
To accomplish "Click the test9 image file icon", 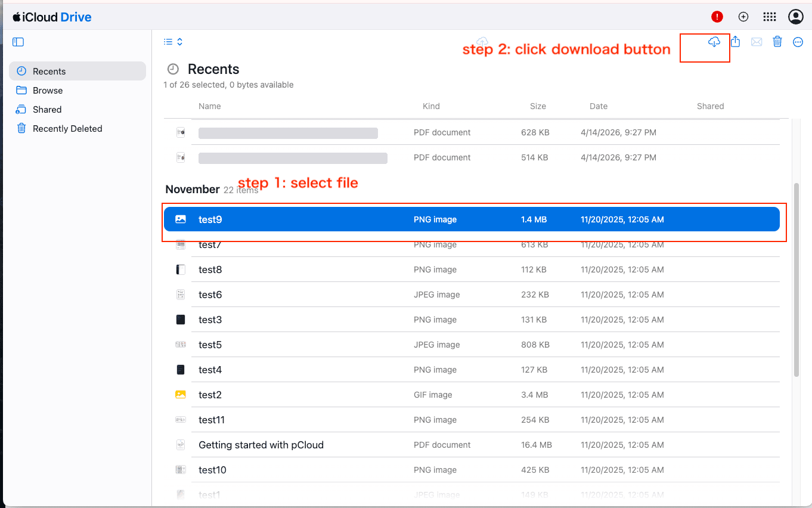I will pyautogui.click(x=181, y=219).
